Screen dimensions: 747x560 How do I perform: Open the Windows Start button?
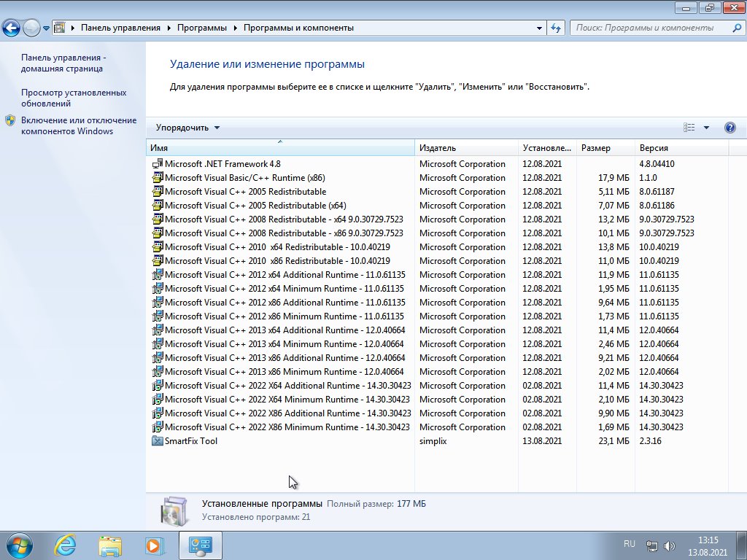(20, 545)
